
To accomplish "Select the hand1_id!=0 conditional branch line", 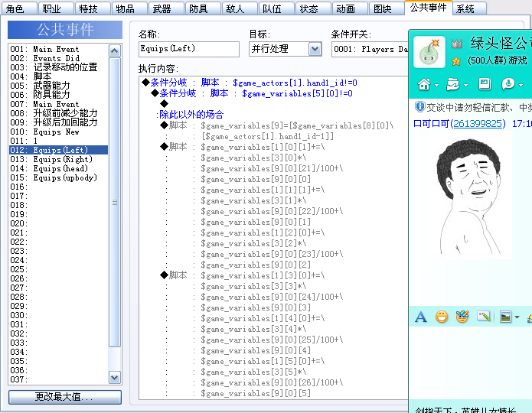I will tap(250, 83).
